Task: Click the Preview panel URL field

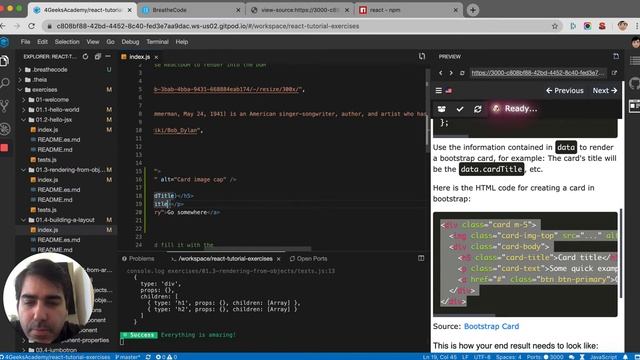Action: (x=538, y=73)
